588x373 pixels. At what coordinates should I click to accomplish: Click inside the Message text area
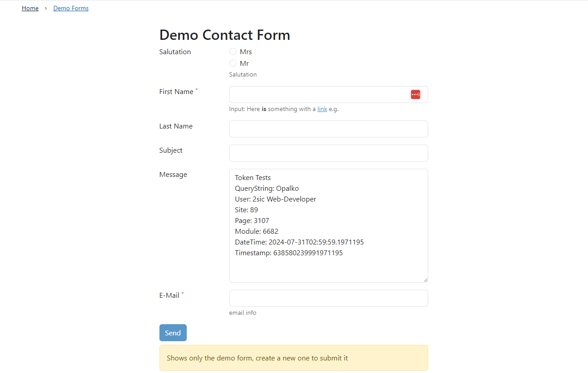[x=328, y=269]
